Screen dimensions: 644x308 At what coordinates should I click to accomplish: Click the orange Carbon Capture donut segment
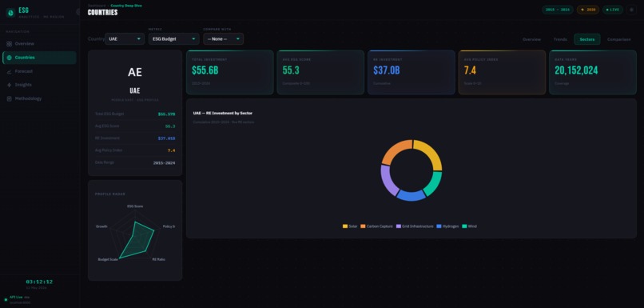pos(395,150)
